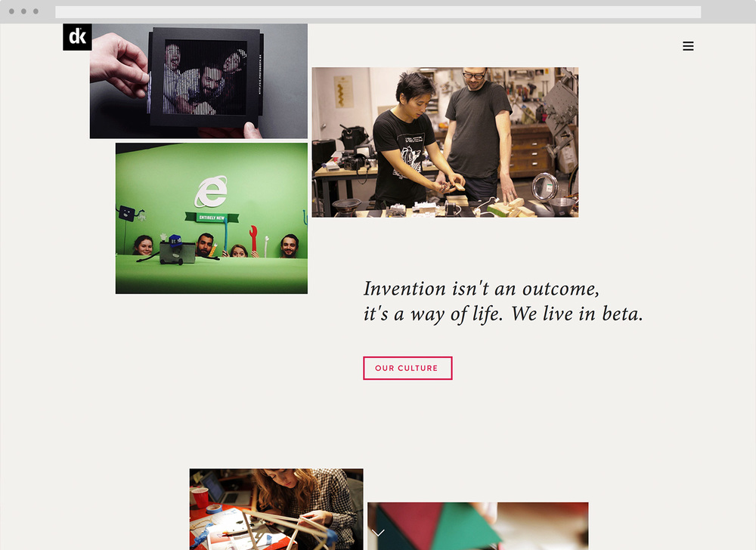Screen dimensions: 756x550
Task: Click the browser address bar
Action: 378,11
